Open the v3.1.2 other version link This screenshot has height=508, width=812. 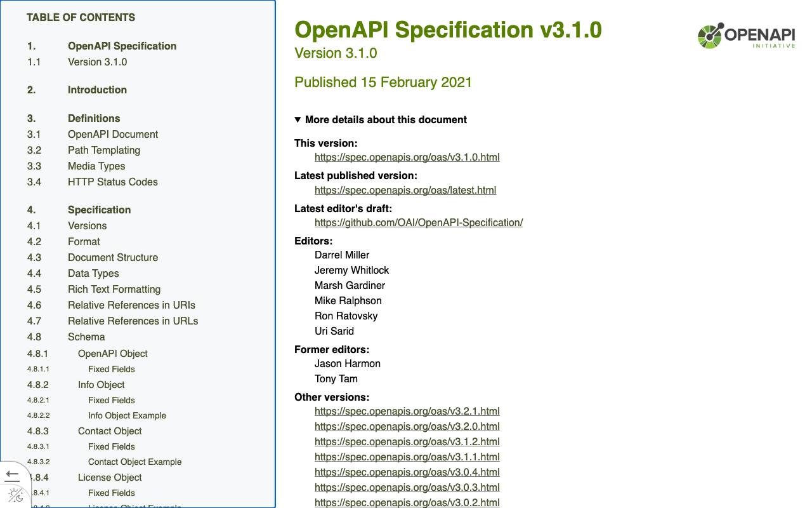click(x=407, y=441)
